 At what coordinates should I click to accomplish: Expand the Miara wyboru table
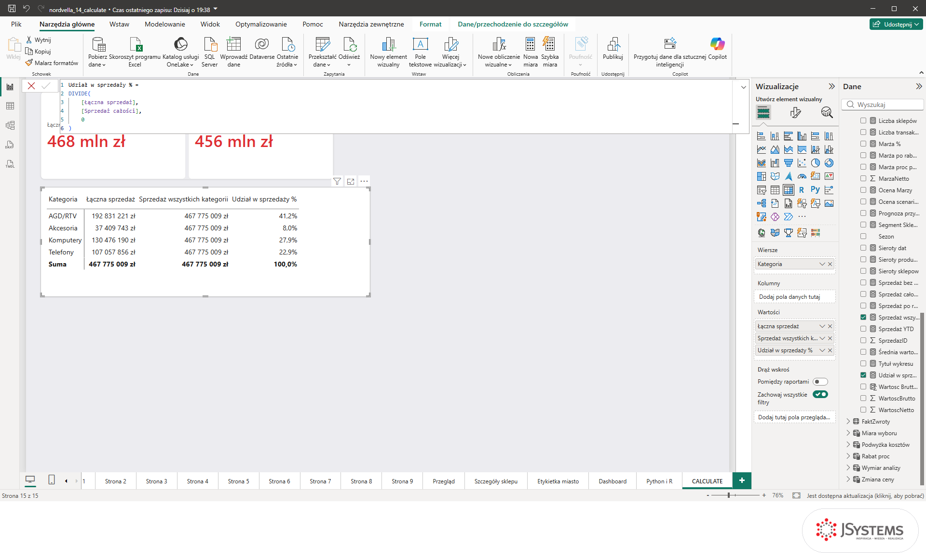tap(848, 433)
